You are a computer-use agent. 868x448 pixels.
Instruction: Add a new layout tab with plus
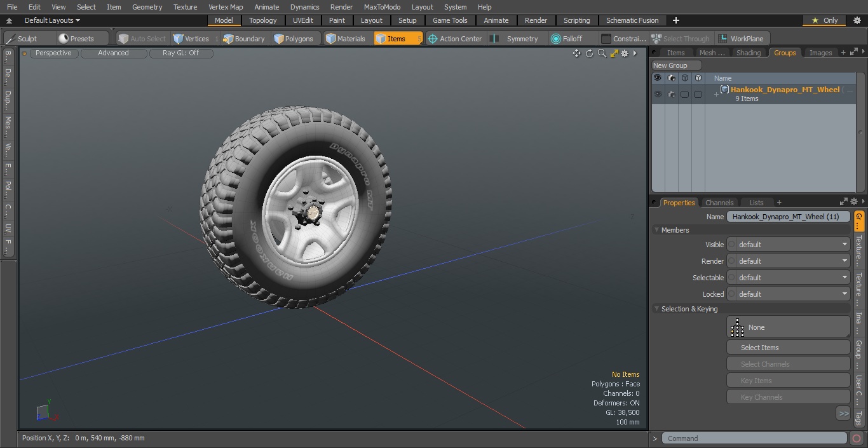coord(675,20)
